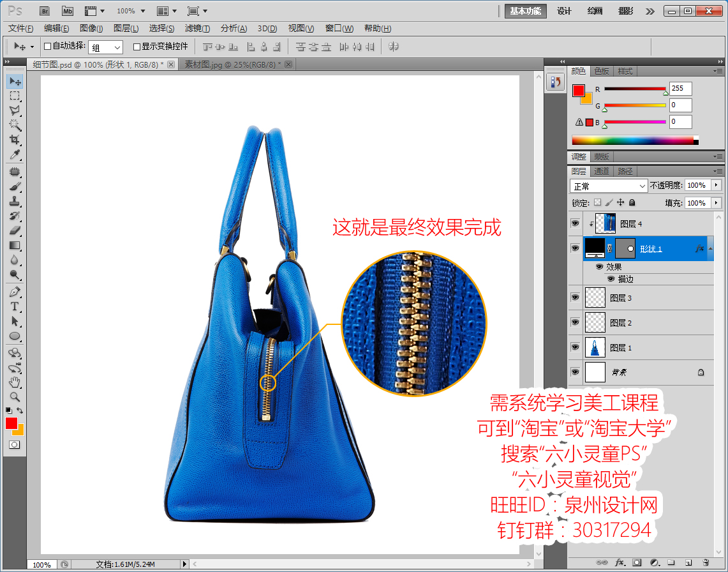Select the Type tool

15,306
